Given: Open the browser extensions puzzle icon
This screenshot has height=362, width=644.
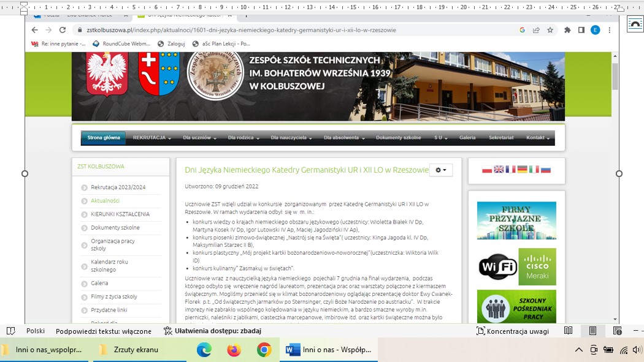Looking at the screenshot, I should pos(567,30).
